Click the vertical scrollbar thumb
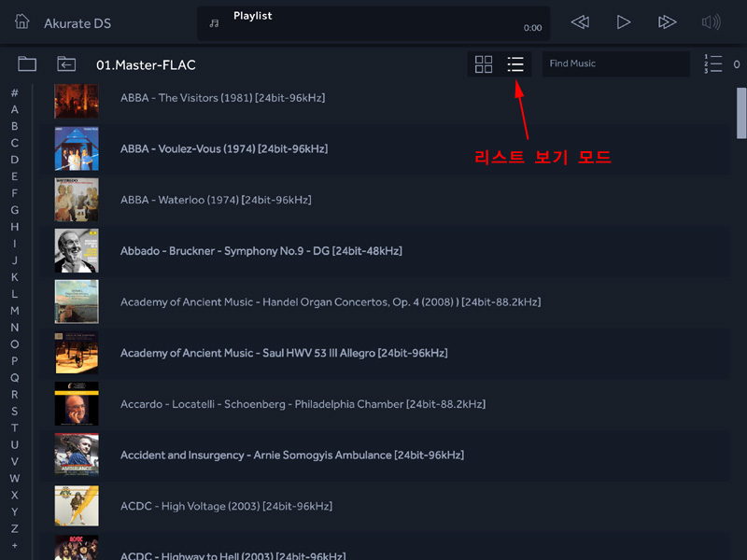 (741, 113)
